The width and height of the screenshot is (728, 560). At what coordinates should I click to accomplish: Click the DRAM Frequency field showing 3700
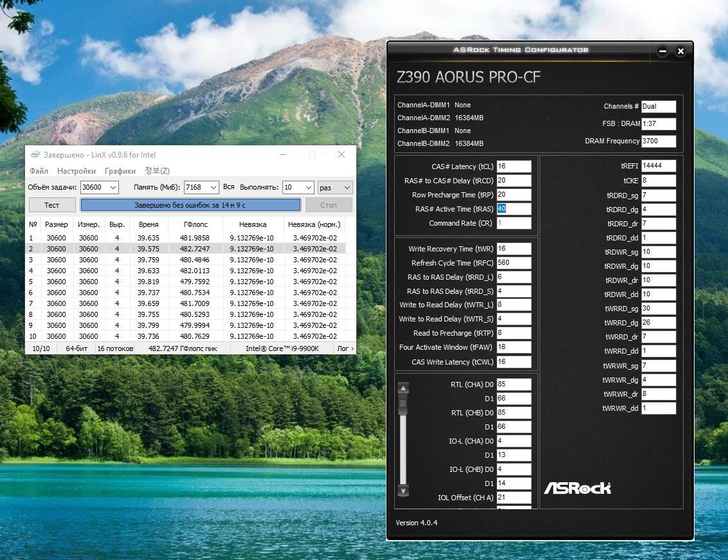point(659,141)
